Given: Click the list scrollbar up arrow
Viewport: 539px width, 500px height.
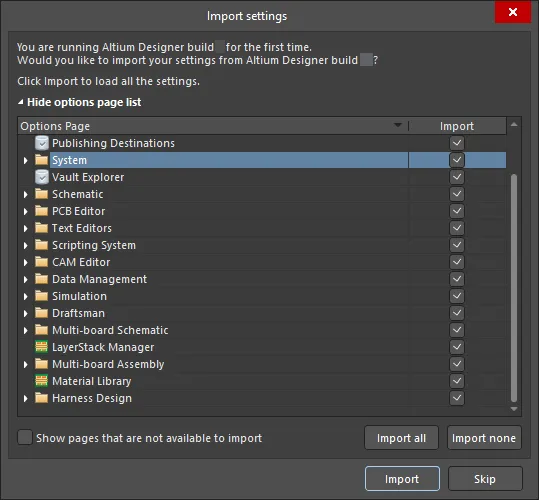Looking at the screenshot, I should tap(514, 124).
